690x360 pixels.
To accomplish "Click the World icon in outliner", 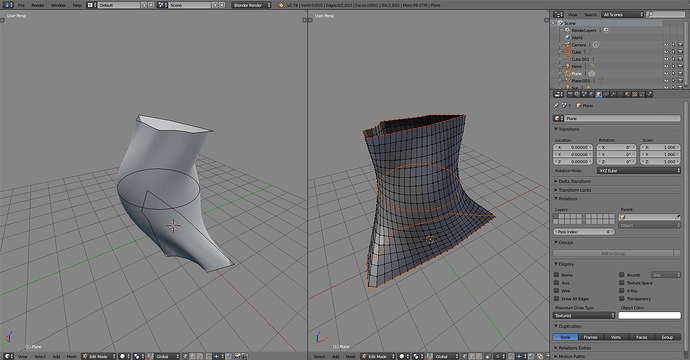I will (x=568, y=38).
